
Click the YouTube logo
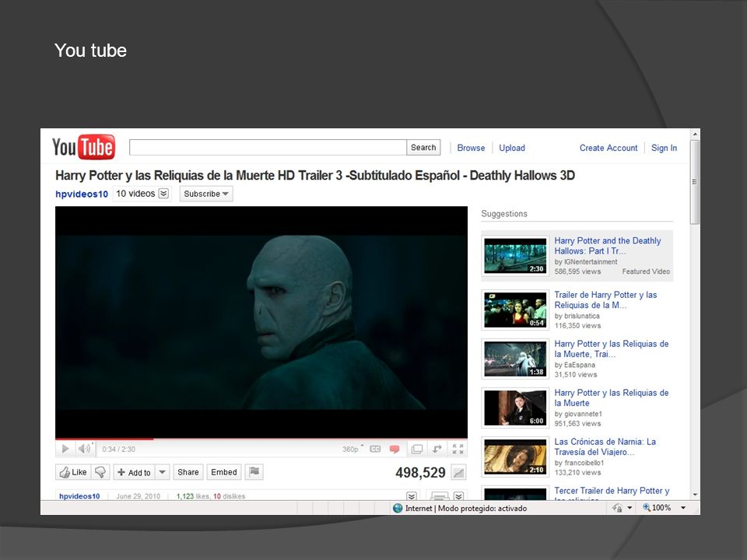pyautogui.click(x=83, y=147)
